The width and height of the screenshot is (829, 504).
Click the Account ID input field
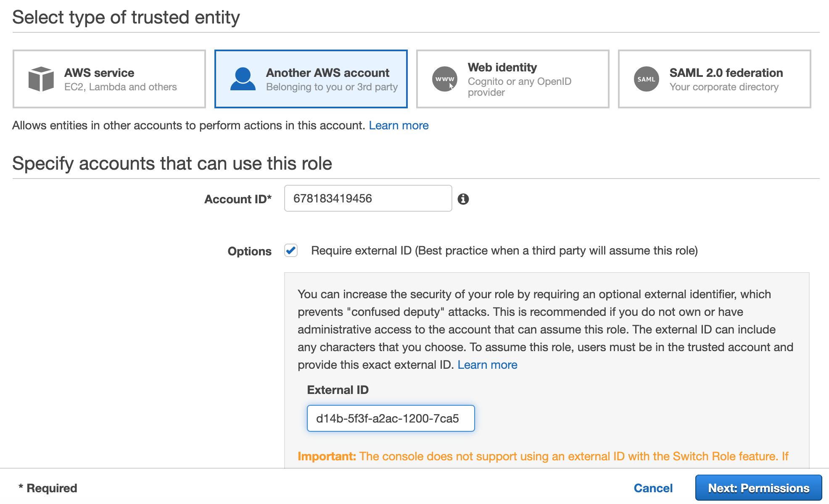click(368, 198)
